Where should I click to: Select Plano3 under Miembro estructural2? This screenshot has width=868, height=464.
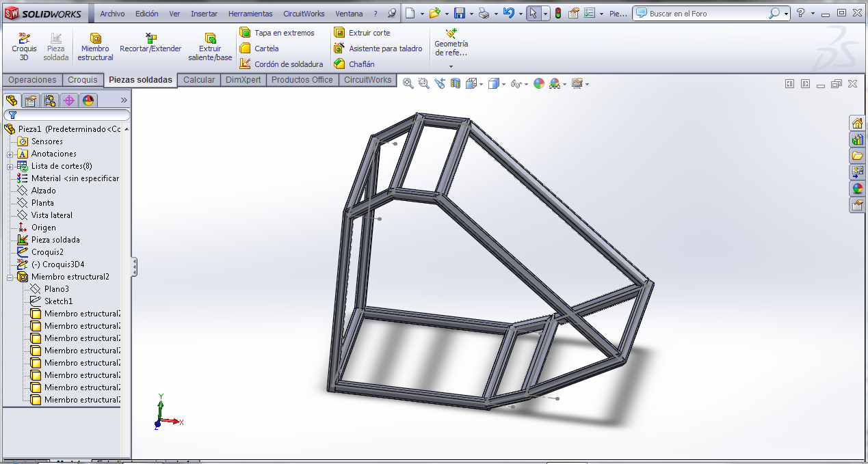(x=56, y=289)
